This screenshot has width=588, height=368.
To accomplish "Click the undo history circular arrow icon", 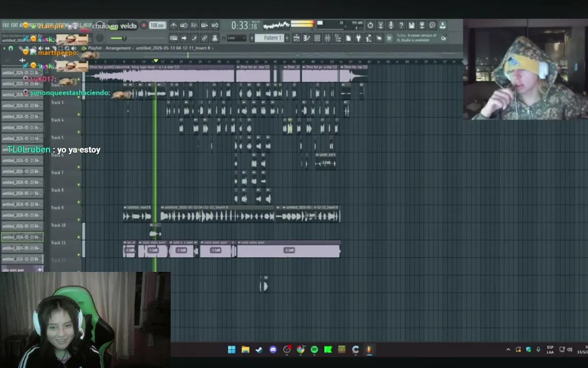I will click(370, 25).
